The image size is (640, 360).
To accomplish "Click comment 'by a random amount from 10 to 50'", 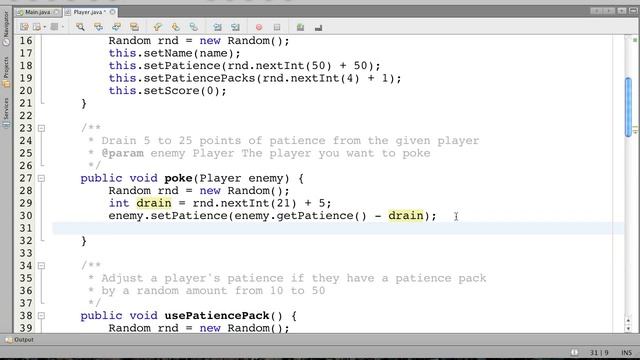I will tap(213, 291).
